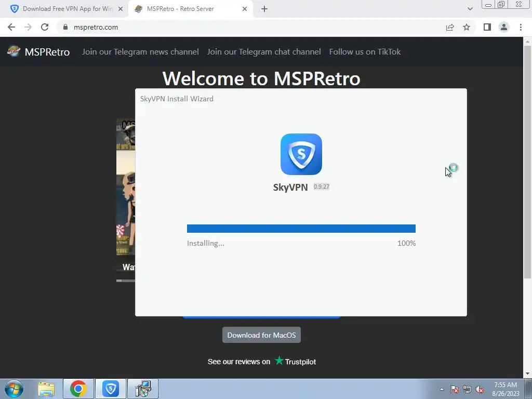Bookmark this page with the star icon
This screenshot has height=399, width=532.
pyautogui.click(x=467, y=27)
